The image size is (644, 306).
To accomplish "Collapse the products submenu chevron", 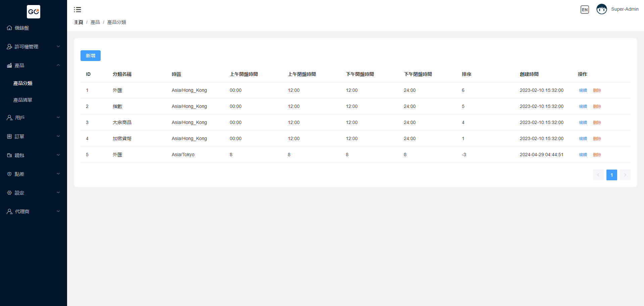I will click(x=58, y=65).
